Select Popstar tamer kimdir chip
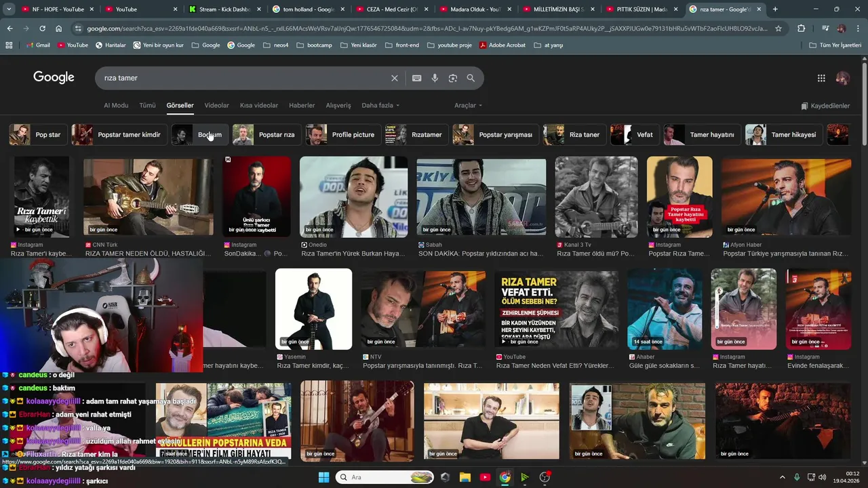868x488 pixels. pyautogui.click(x=119, y=135)
